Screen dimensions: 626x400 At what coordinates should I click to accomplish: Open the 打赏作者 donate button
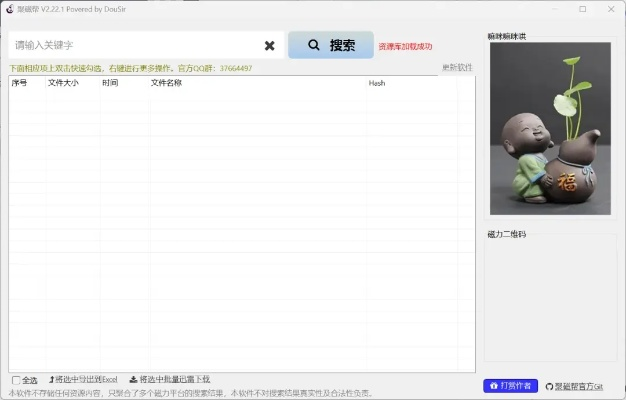pyautogui.click(x=510, y=385)
